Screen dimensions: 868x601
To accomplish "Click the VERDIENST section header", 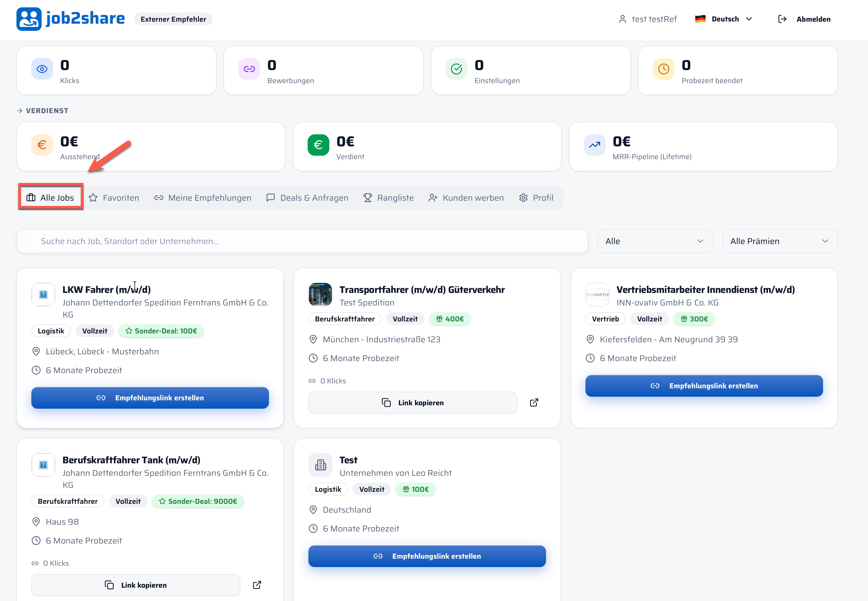I will coord(43,111).
